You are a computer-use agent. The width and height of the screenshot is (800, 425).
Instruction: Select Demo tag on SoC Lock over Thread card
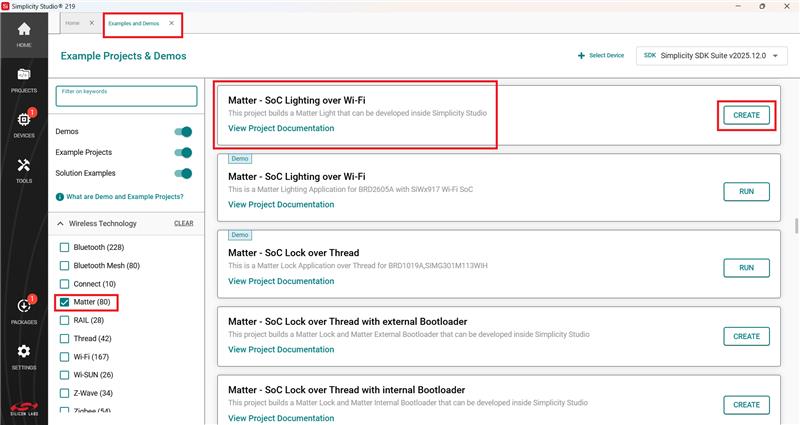[x=240, y=235]
